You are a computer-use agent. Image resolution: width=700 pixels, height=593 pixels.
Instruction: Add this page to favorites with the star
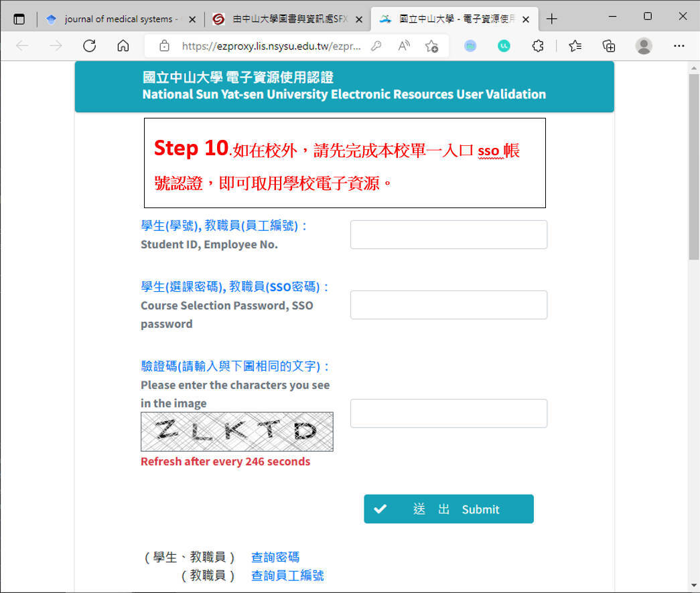(x=432, y=46)
